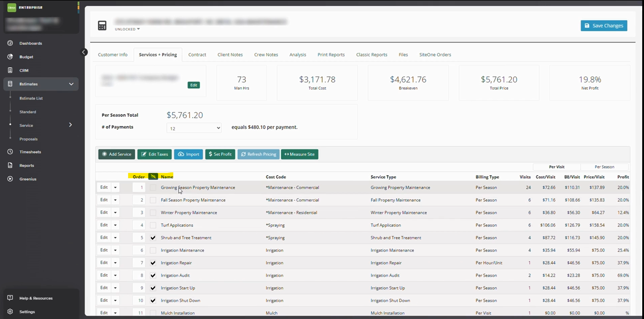Click the Edit Taxes button

(155, 154)
